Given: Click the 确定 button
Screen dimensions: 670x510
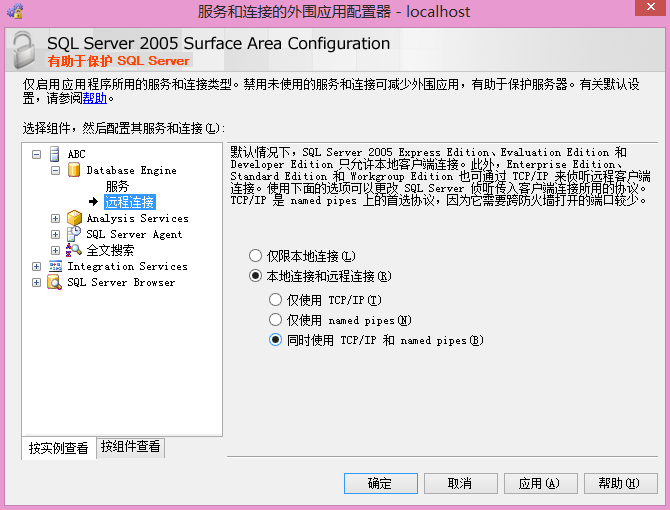Looking at the screenshot, I should tap(380, 483).
